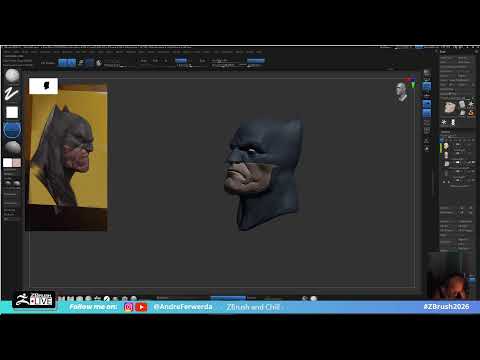Select the orange SimpleBrush tool icon

[x=471, y=113]
